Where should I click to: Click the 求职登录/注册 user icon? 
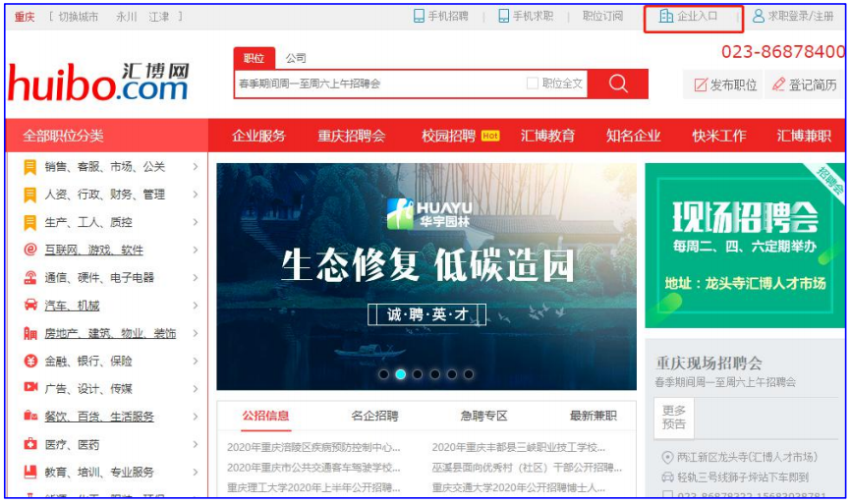[x=759, y=17]
